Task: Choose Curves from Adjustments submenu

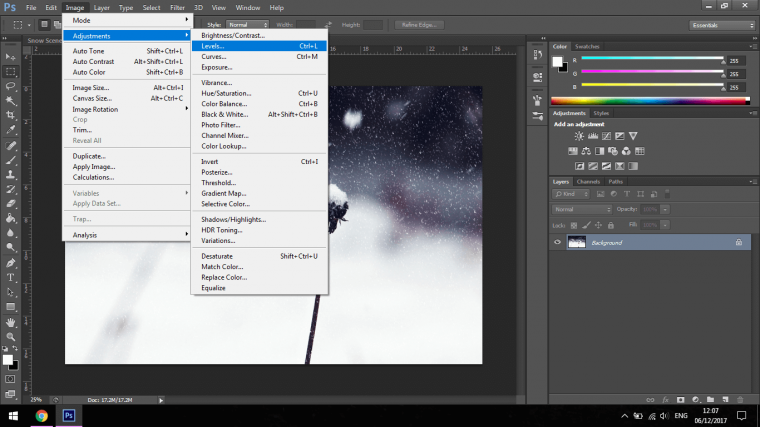Action: [259, 57]
